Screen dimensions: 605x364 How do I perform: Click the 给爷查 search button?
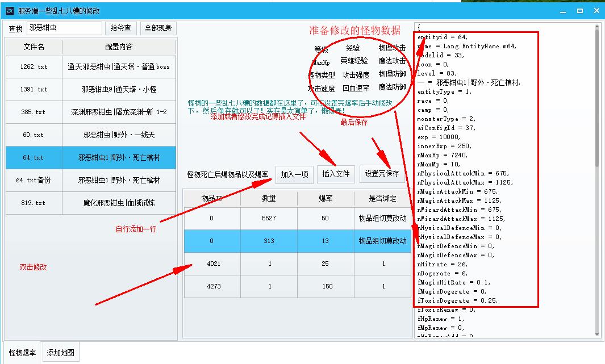[x=120, y=28]
